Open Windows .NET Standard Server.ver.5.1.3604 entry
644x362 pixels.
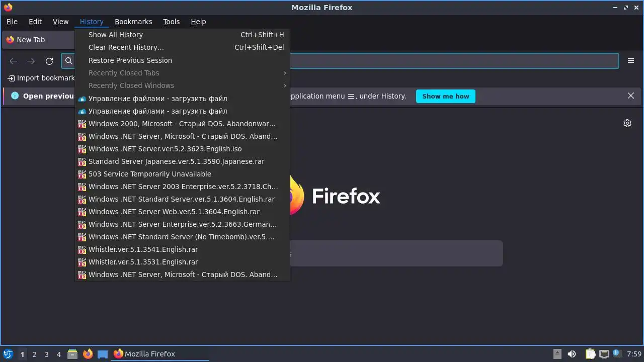pos(182,199)
